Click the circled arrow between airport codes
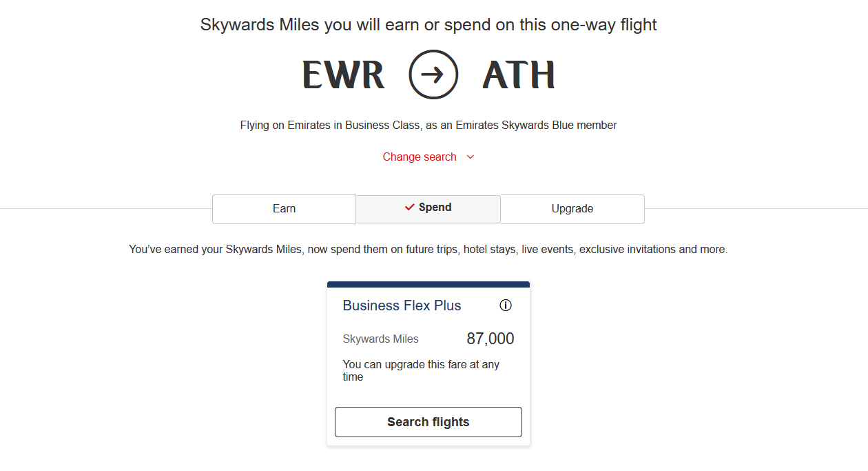The image size is (868, 471). coord(433,74)
